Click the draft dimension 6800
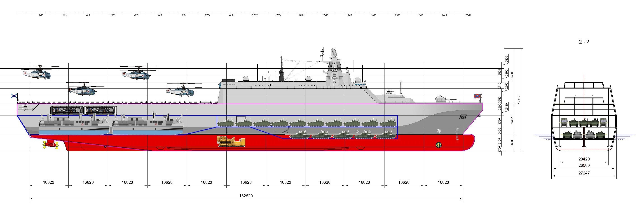 [512, 143]
